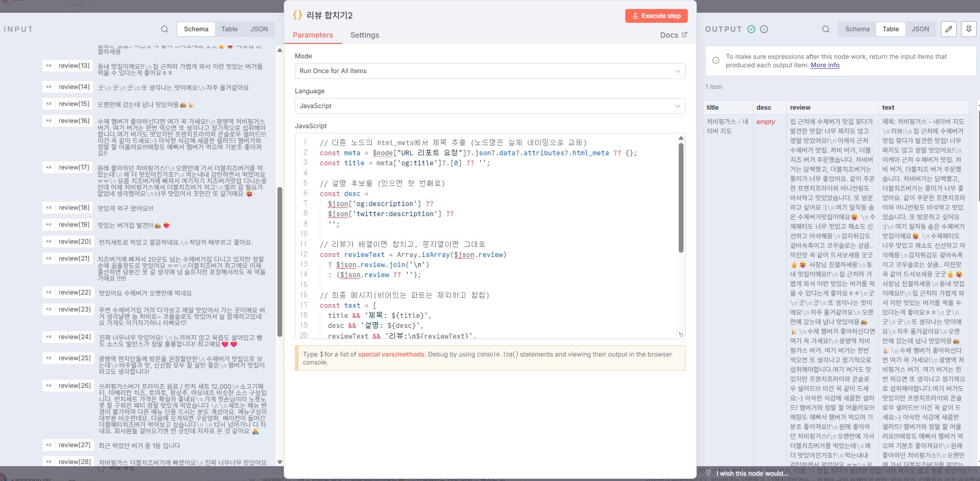Select the review[23] field label

click(74, 309)
